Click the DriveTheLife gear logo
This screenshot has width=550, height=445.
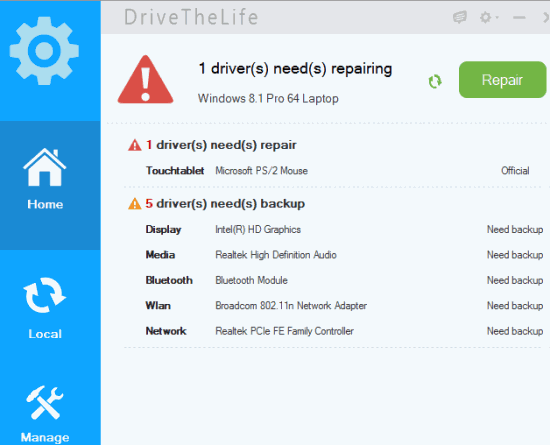click(44, 51)
